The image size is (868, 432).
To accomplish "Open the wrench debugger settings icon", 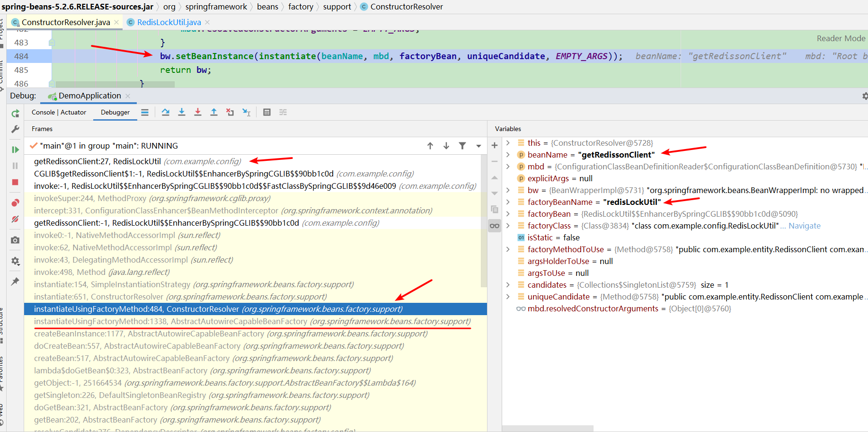I will 15,129.
